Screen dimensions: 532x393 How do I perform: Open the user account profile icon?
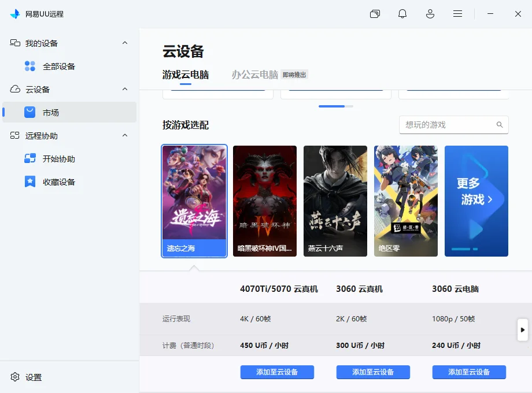coord(430,14)
